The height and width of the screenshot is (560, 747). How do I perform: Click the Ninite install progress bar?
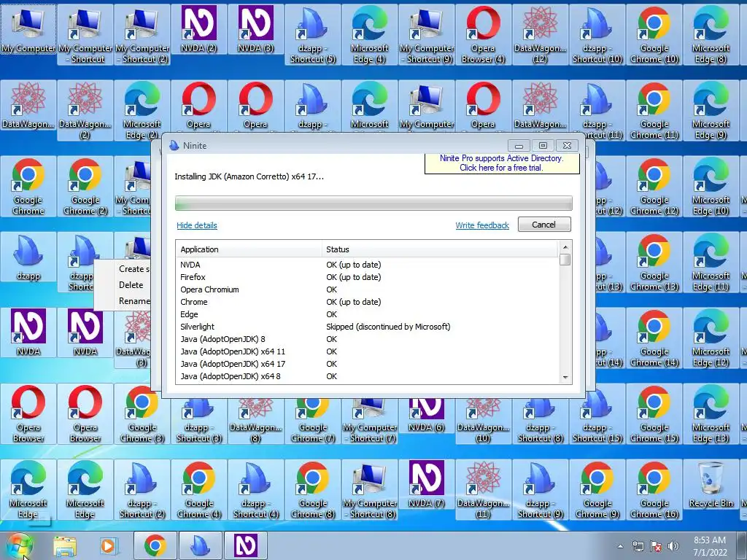point(373,203)
